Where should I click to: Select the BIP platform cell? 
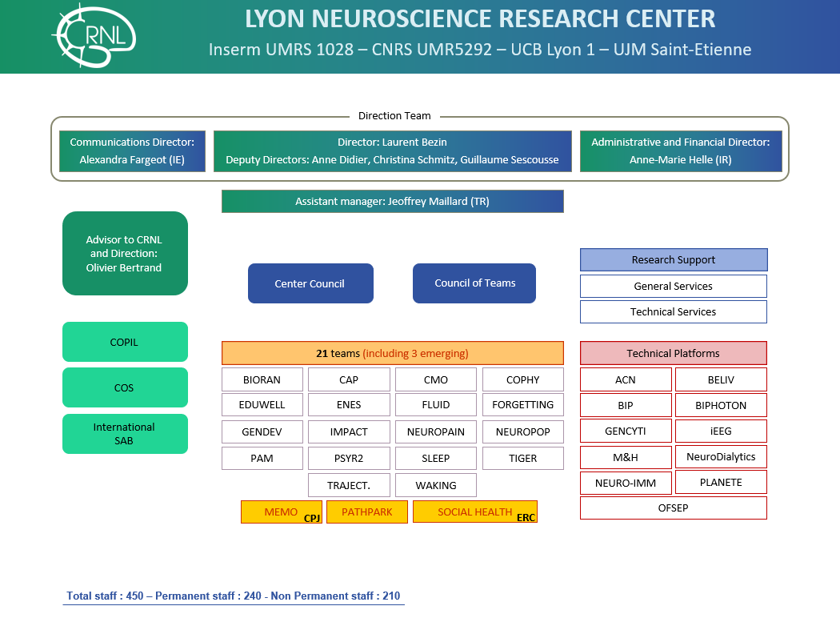tap(626, 405)
